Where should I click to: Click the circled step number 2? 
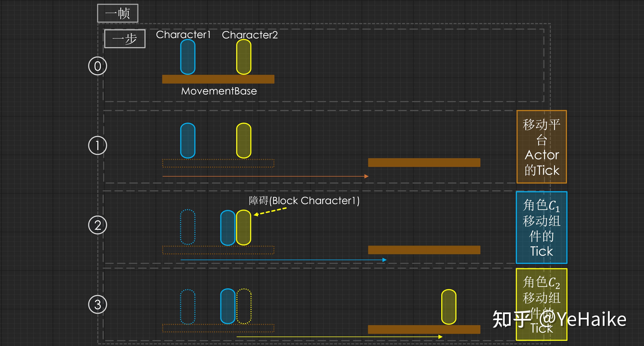(97, 225)
